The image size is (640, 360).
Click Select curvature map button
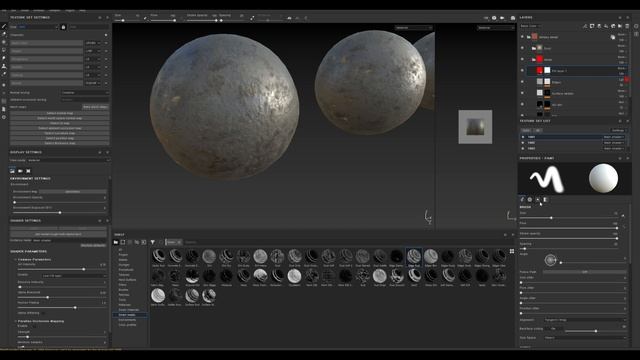60,133
